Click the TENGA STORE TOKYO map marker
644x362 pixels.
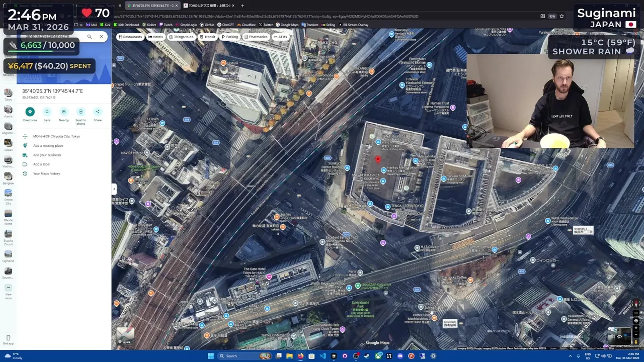click(387, 206)
